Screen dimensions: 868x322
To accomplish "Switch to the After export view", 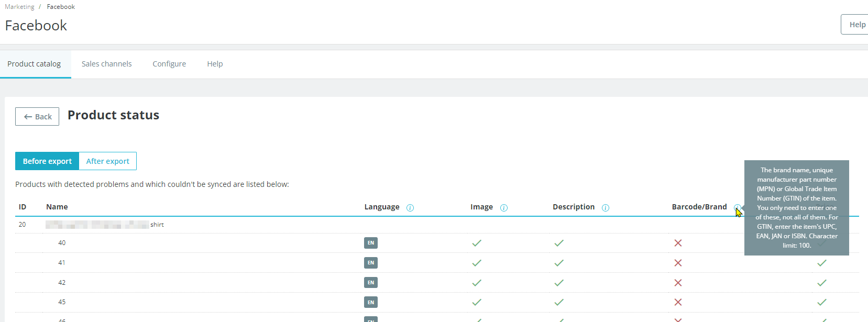I will point(108,161).
